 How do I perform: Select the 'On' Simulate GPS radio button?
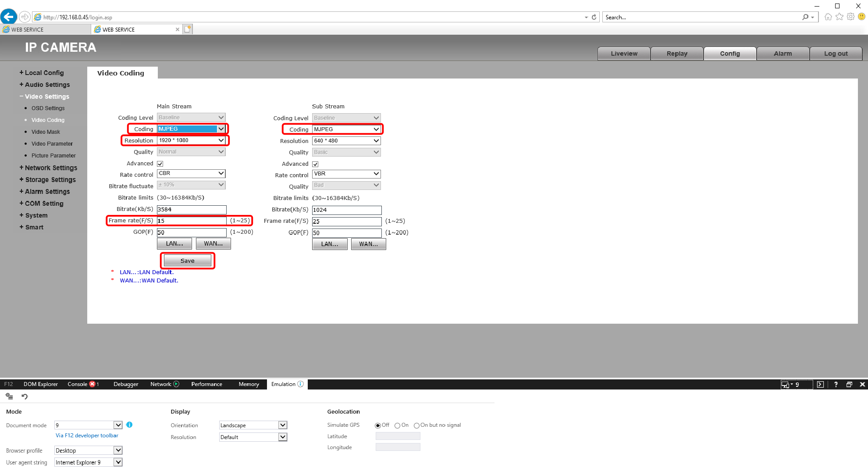(x=397, y=425)
